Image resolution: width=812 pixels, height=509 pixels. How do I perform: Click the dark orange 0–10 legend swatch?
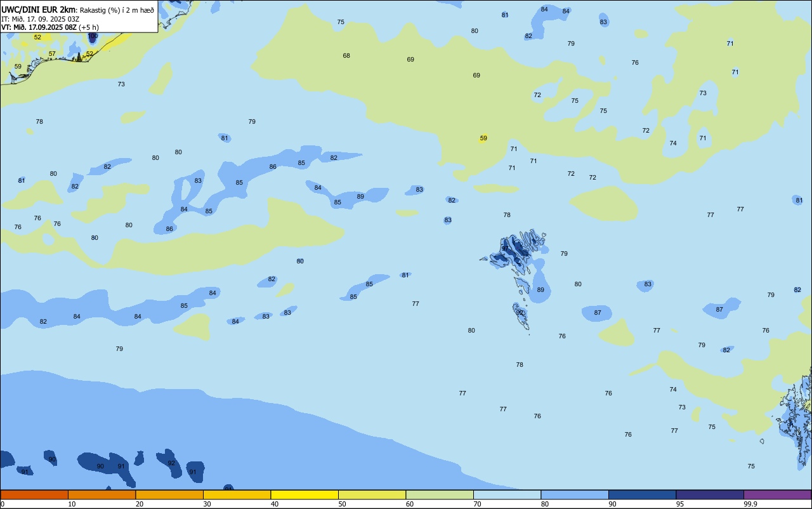pos(34,494)
